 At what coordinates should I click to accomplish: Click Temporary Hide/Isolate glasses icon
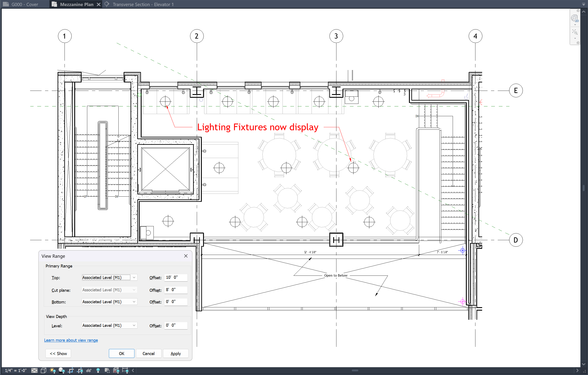[89, 370]
